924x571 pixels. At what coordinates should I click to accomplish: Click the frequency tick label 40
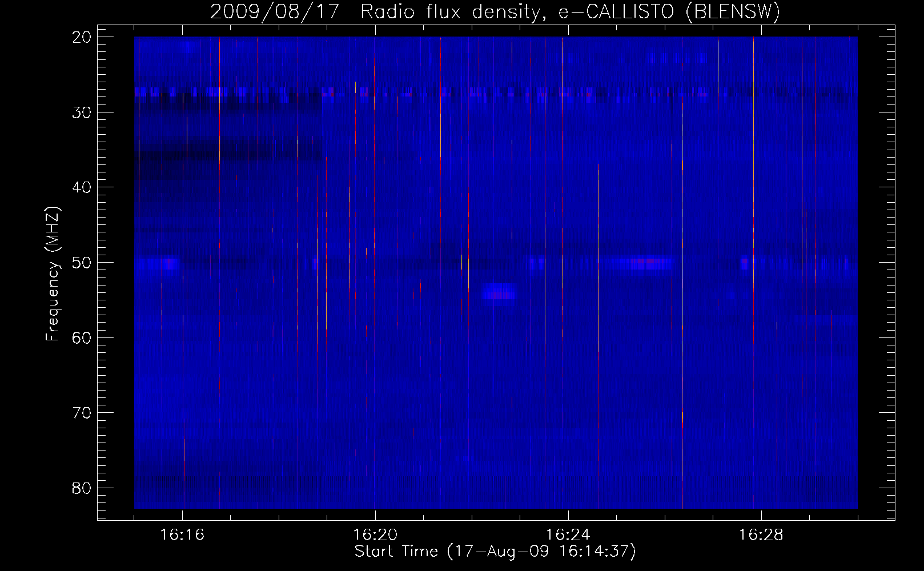tap(82, 187)
